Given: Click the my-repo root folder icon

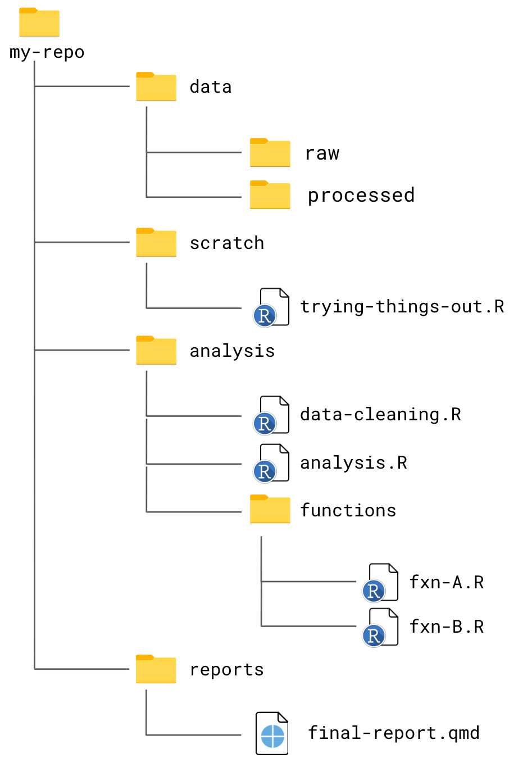Looking at the screenshot, I should click(x=39, y=22).
